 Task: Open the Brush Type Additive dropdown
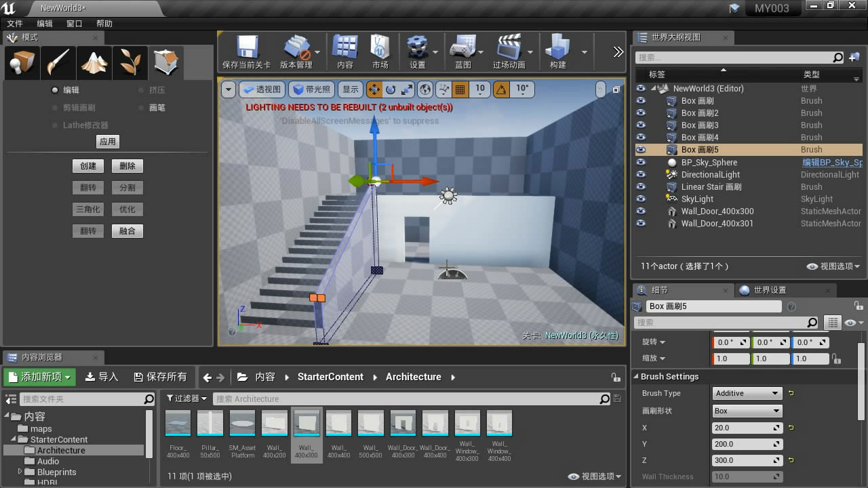(747, 393)
